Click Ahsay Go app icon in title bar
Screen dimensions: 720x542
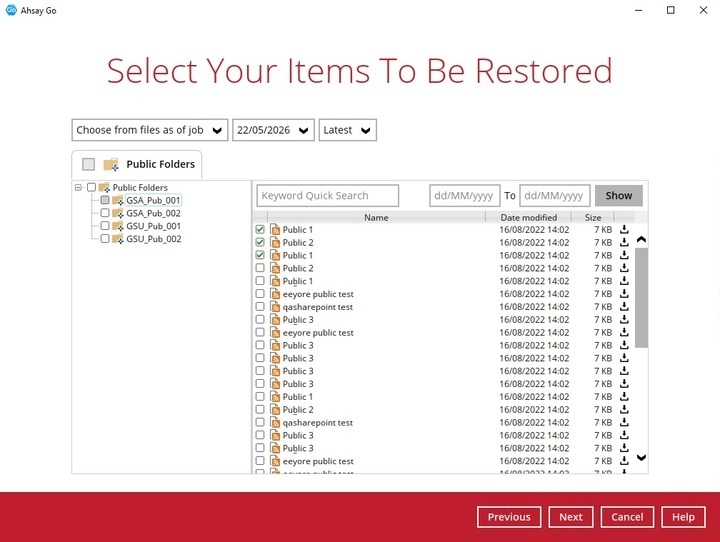click(x=11, y=10)
